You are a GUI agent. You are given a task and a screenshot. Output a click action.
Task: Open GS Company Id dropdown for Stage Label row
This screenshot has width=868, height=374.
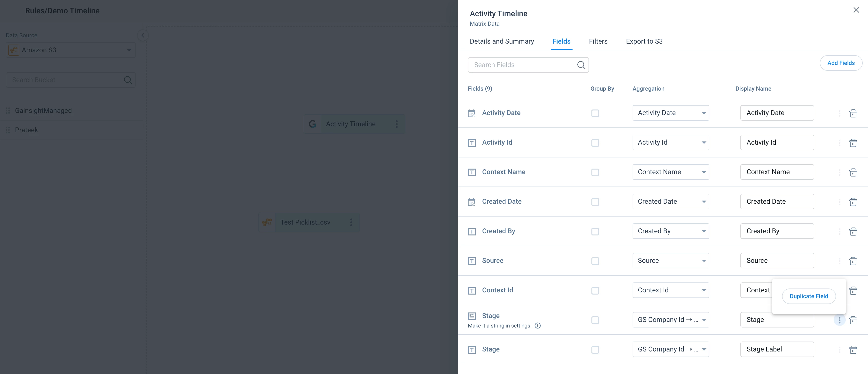[671, 349]
